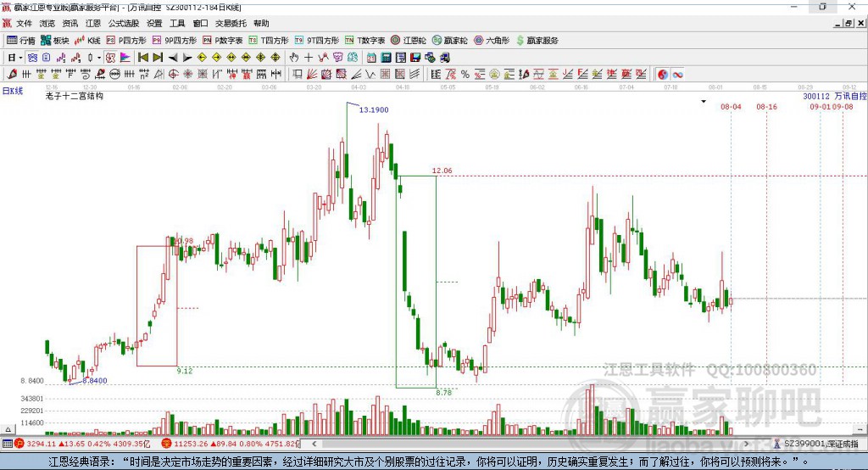Open the 公式选股 menu
The image size is (868, 470).
(124, 23)
